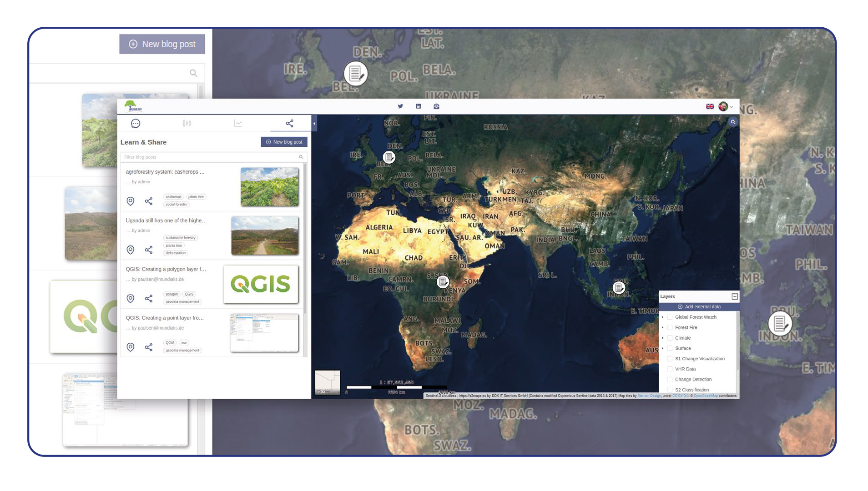868x491 pixels.
Task: Share the QGIS polygon layer post
Action: click(148, 298)
